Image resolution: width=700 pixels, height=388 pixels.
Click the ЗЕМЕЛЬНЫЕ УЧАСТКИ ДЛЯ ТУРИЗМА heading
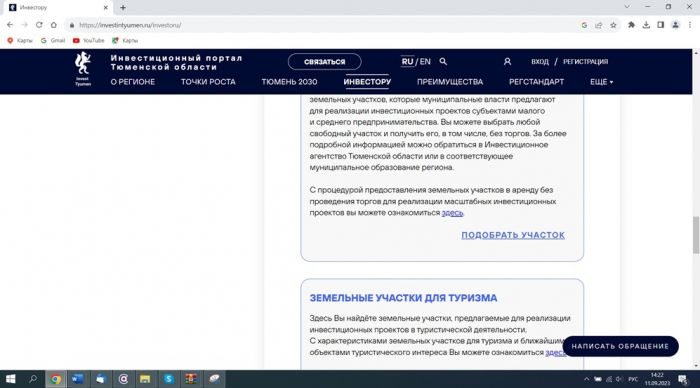(x=403, y=298)
